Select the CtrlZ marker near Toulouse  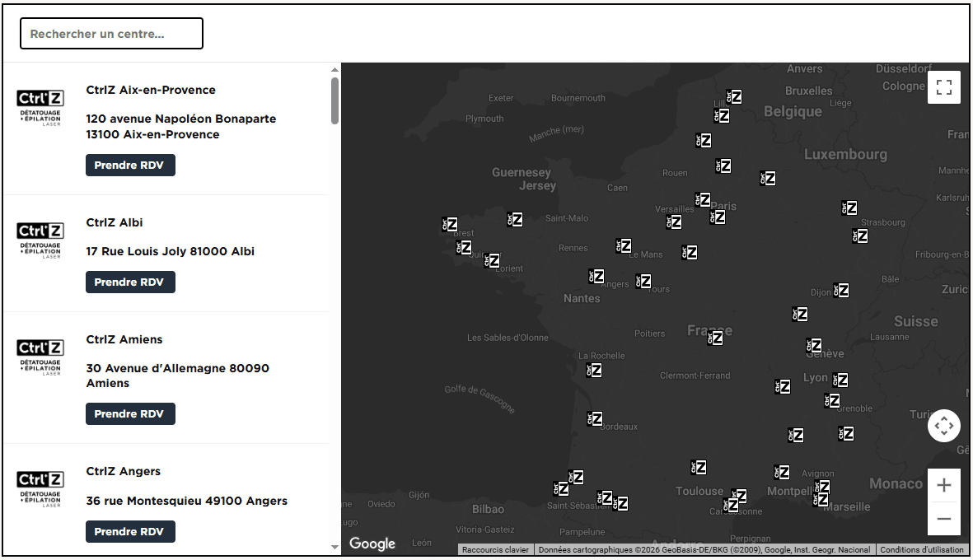[x=699, y=466]
